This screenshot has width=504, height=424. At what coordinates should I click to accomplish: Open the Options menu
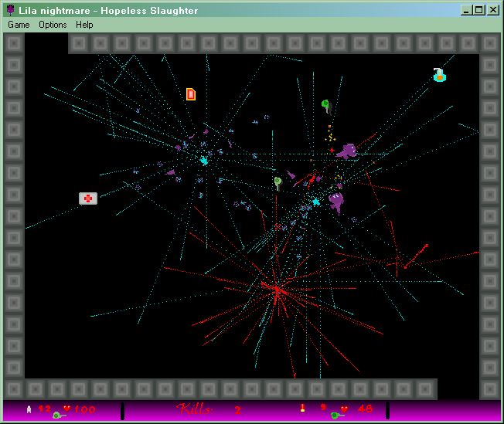(x=53, y=25)
